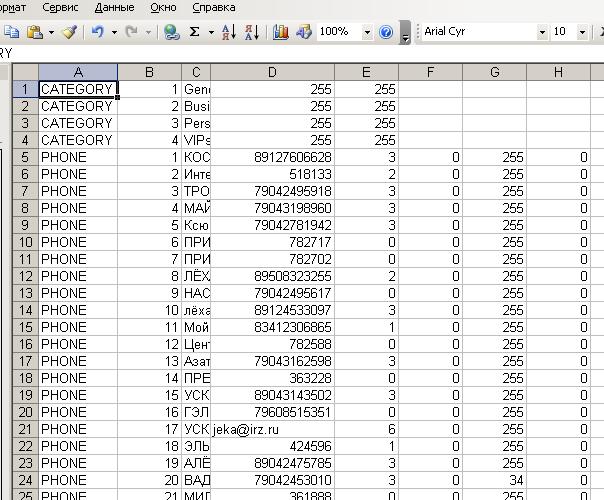Viewport: 604px width, 500px height.
Task: Click the Insert Hyperlink globe icon
Action: 171,32
